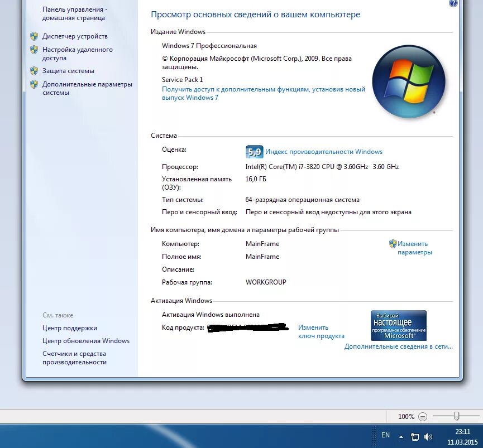This screenshot has height=448, width=483.
Task: Click the shield icon beside Защита системы
Action: coord(34,71)
